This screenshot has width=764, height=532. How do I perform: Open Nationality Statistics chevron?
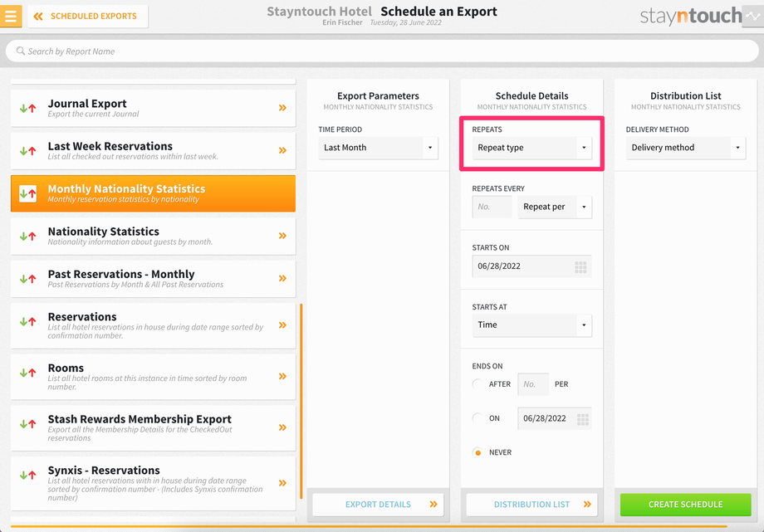(282, 236)
